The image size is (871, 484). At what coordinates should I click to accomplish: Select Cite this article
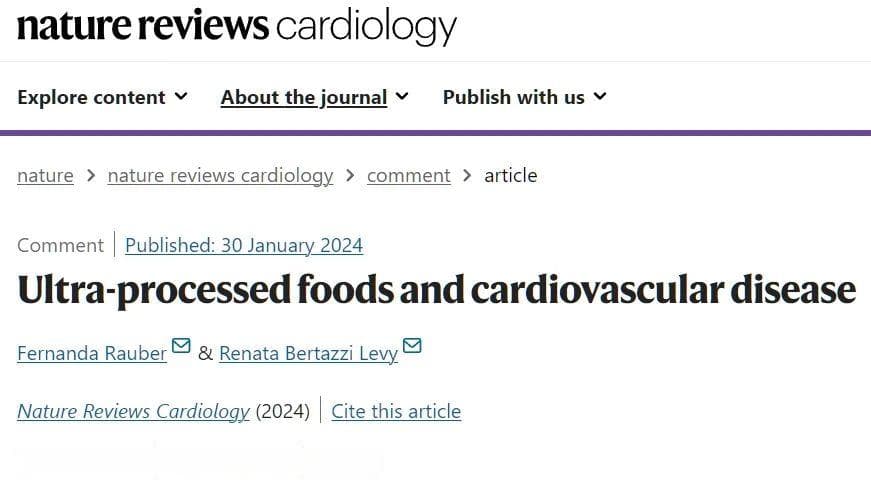[x=396, y=411]
